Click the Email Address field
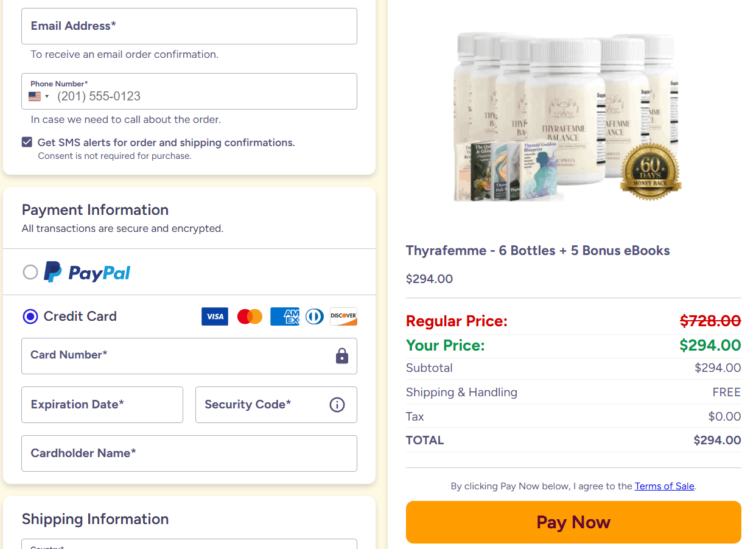 [x=189, y=26]
